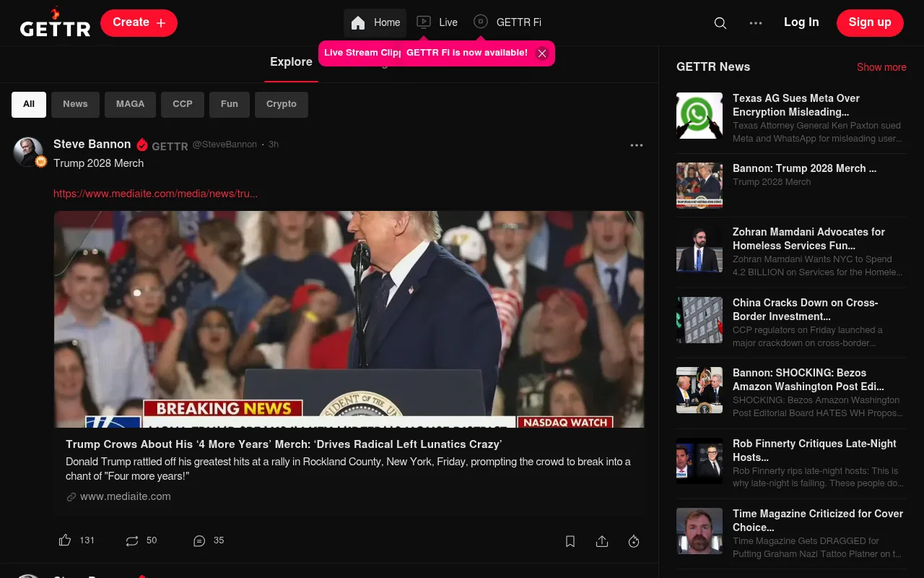
Task: Close the GETTR Fi available banner
Action: tap(542, 53)
